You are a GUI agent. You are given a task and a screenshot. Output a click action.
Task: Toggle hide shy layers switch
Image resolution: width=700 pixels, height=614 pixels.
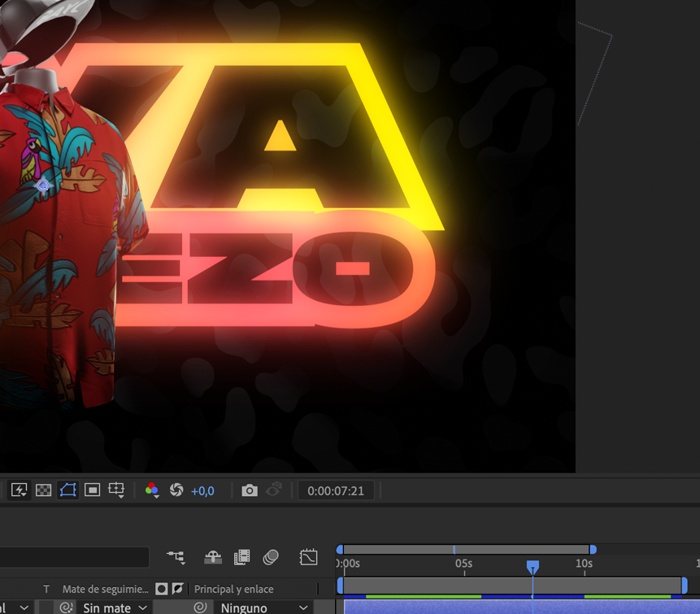213,557
